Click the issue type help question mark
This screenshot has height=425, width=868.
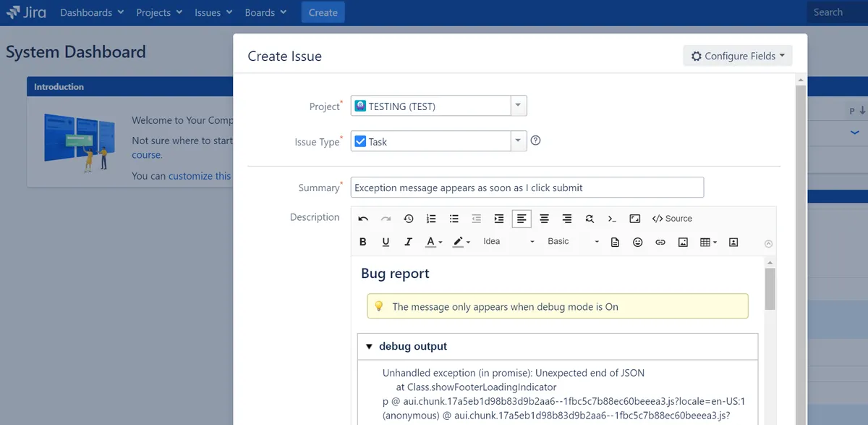[x=536, y=140]
